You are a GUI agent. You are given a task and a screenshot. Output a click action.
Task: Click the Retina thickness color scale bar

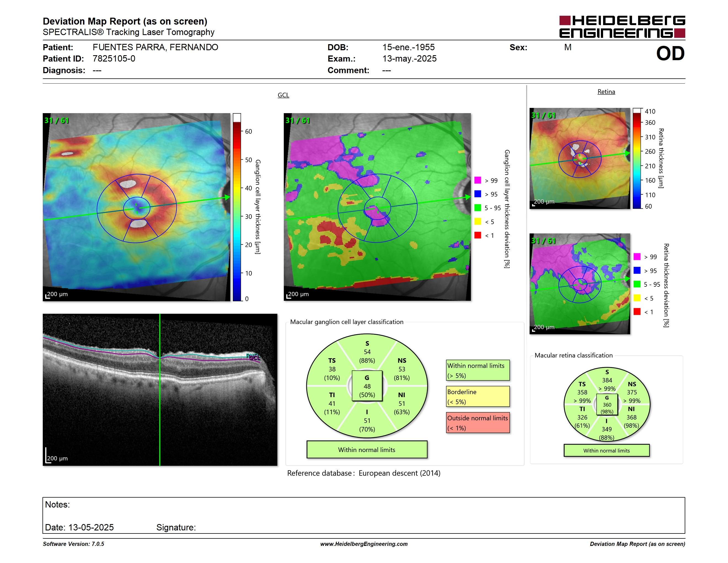pyautogui.click(x=637, y=158)
